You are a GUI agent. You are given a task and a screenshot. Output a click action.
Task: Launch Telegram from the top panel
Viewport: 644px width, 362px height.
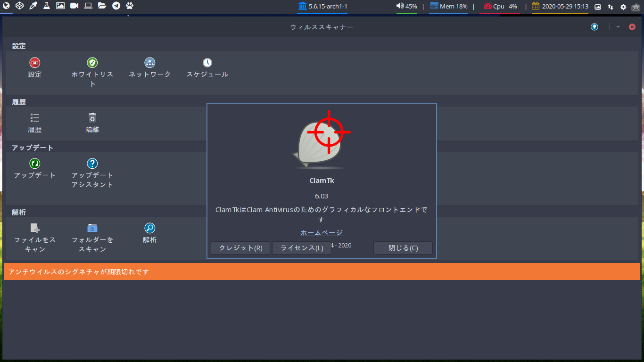click(116, 6)
